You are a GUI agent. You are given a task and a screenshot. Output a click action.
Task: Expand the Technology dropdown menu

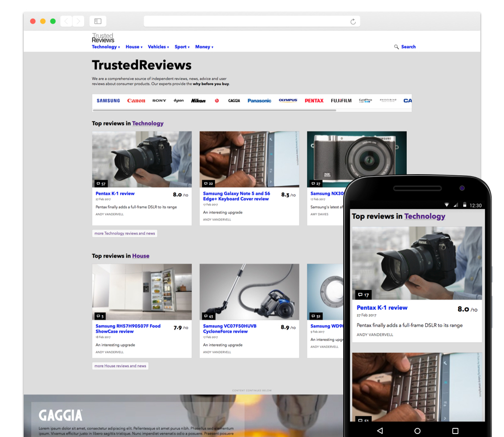coord(106,47)
